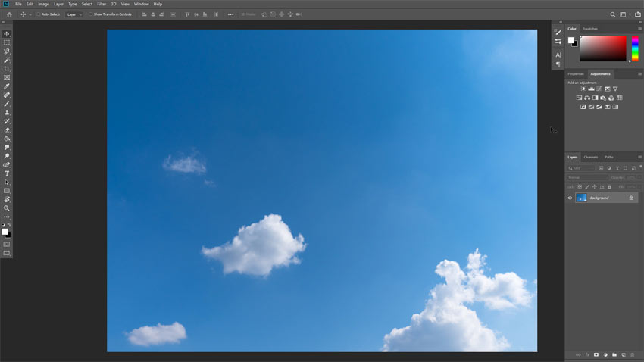Add a Levels adjustment

(591, 89)
